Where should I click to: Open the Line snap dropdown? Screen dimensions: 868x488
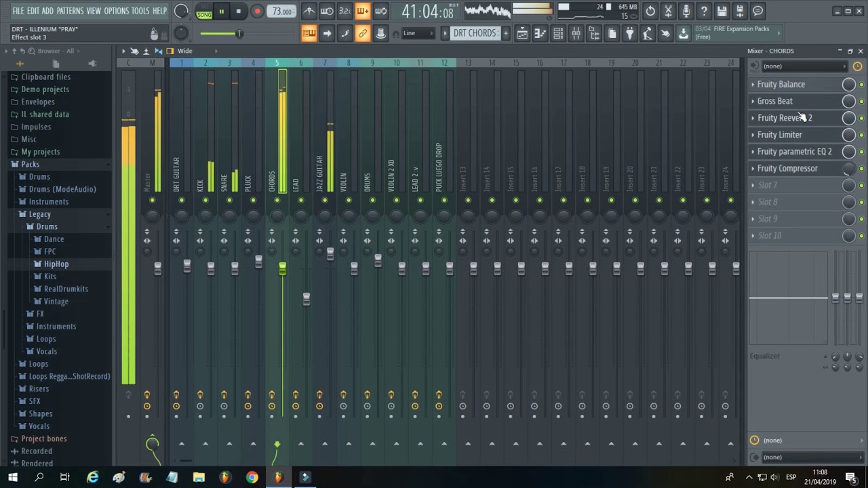[418, 33]
